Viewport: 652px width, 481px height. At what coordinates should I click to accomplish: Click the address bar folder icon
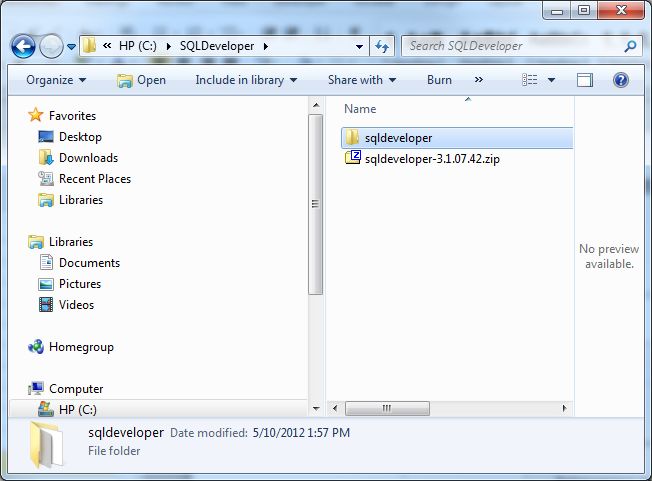click(89, 46)
